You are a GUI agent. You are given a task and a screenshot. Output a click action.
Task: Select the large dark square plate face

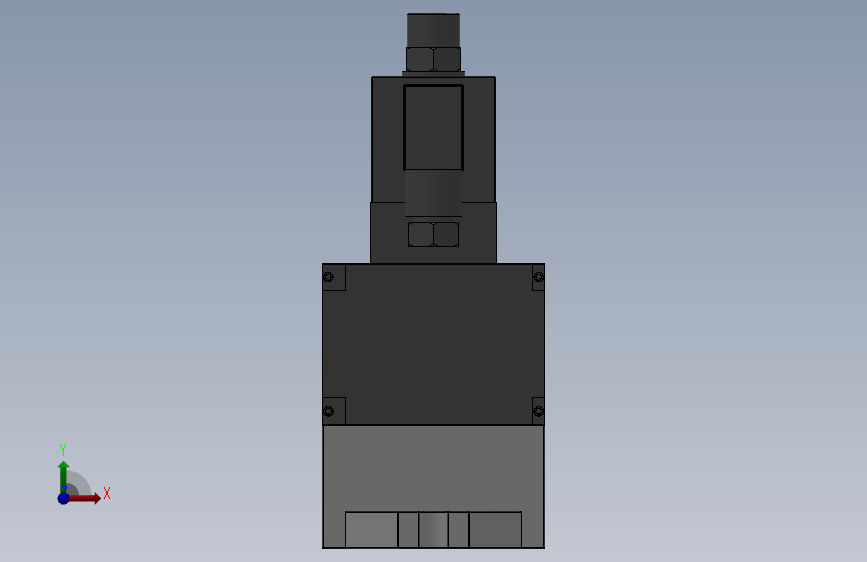point(434,344)
